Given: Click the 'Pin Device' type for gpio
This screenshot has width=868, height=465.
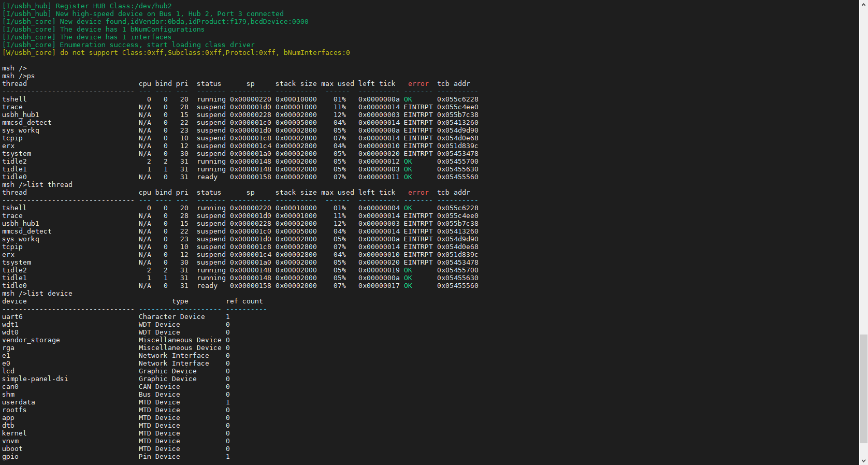Looking at the screenshot, I should pyautogui.click(x=160, y=456).
